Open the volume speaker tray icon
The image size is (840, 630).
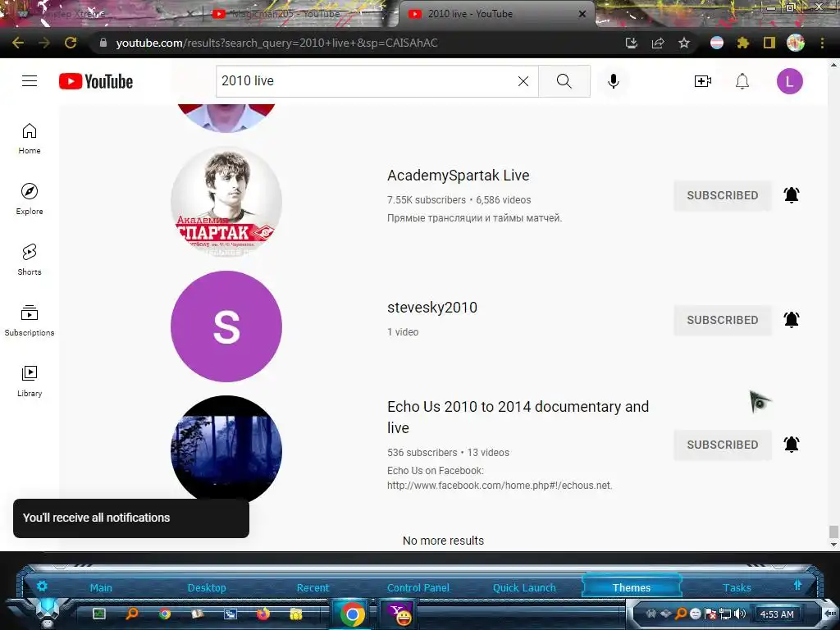click(740, 614)
